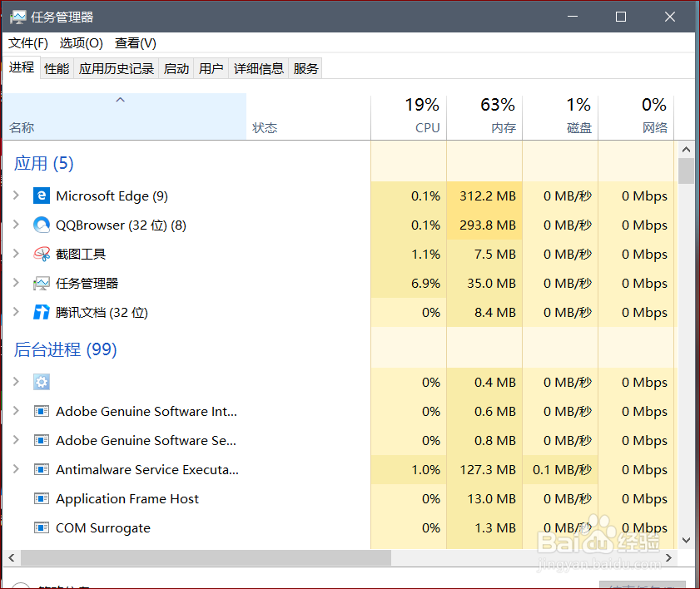700x589 pixels.
Task: Click the vertical scrollbar thumb
Action: pos(686,171)
